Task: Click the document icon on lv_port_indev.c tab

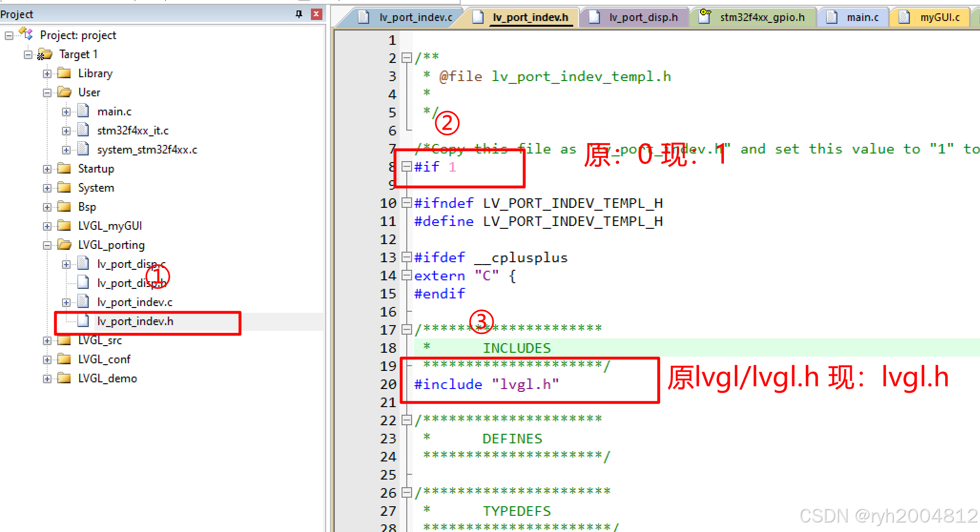Action: pyautogui.click(x=363, y=17)
